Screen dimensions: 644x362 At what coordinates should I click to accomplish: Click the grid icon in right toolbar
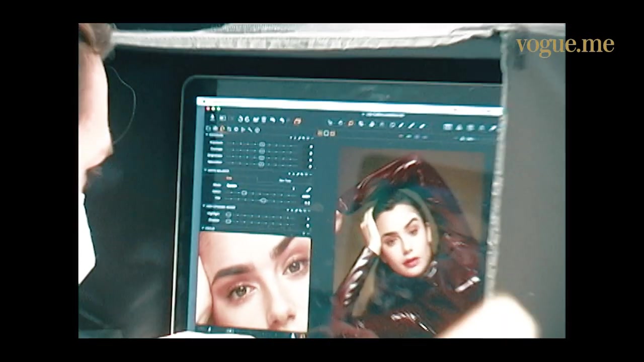tap(448, 127)
